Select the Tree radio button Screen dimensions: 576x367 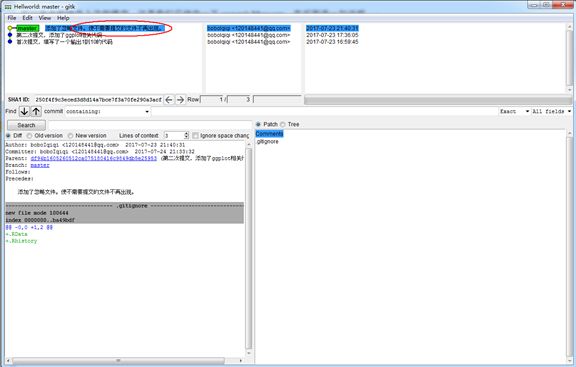[282, 125]
